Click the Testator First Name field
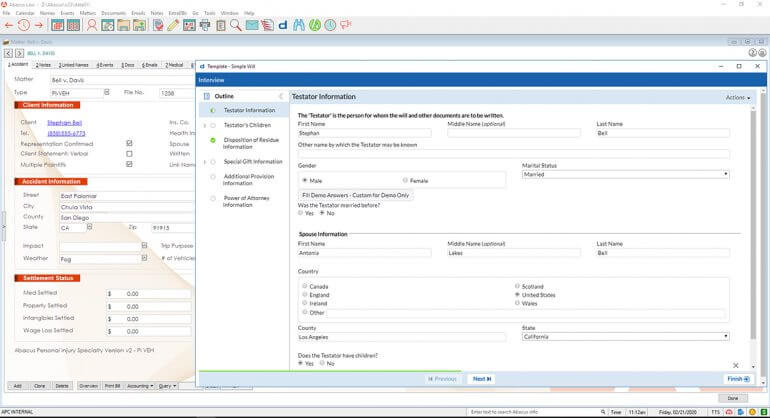This screenshot has width=770, height=418. point(364,133)
